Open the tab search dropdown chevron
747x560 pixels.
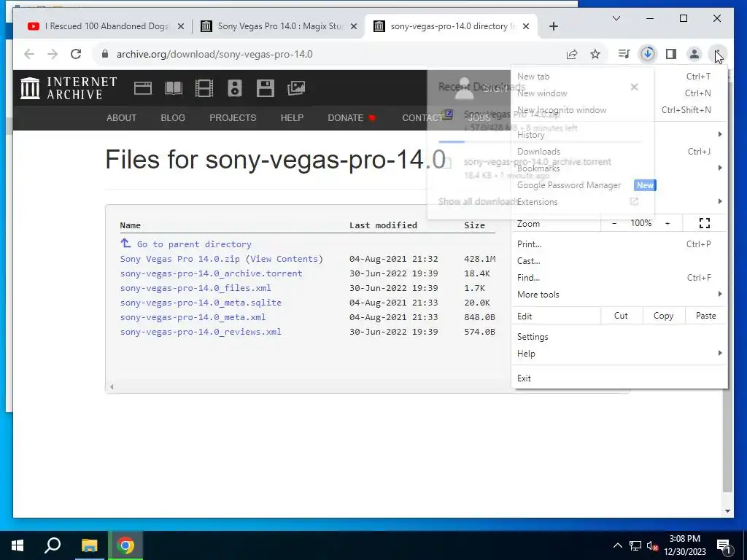point(616,18)
